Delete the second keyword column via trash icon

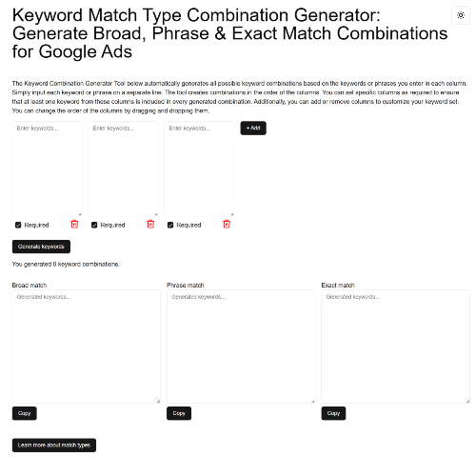150,225
